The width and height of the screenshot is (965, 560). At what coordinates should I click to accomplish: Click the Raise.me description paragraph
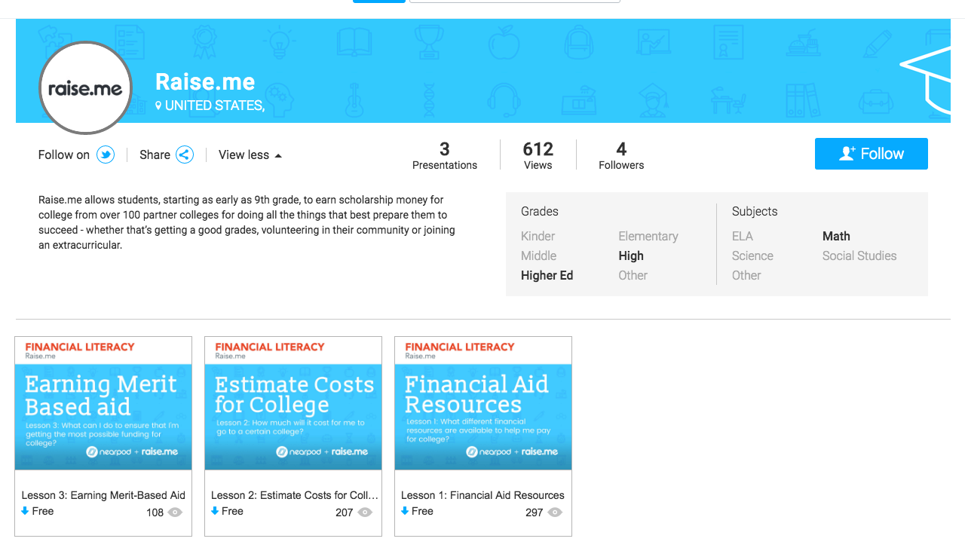pyautogui.click(x=247, y=222)
